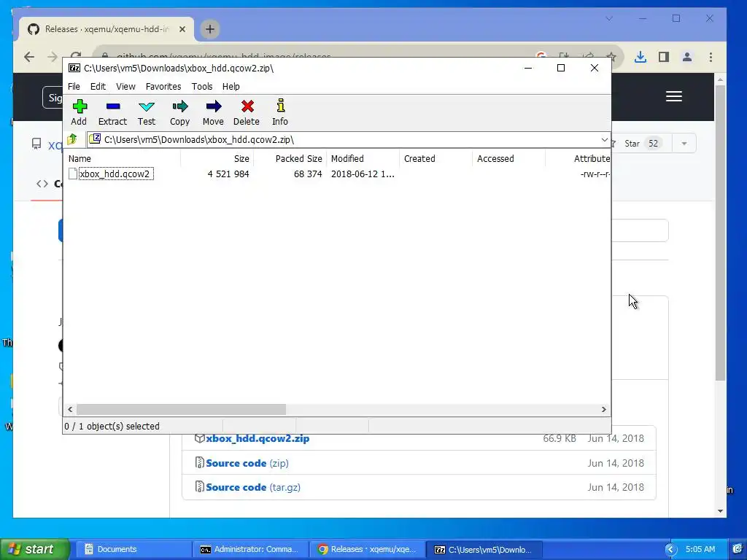Open Chrome side panel icon
Viewport: 747px width, 560px height.
(x=664, y=57)
